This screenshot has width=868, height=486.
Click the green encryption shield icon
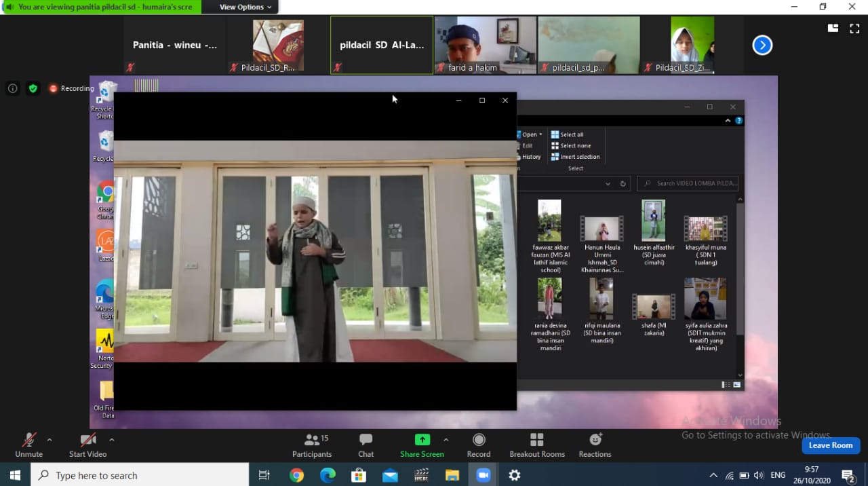(x=33, y=88)
